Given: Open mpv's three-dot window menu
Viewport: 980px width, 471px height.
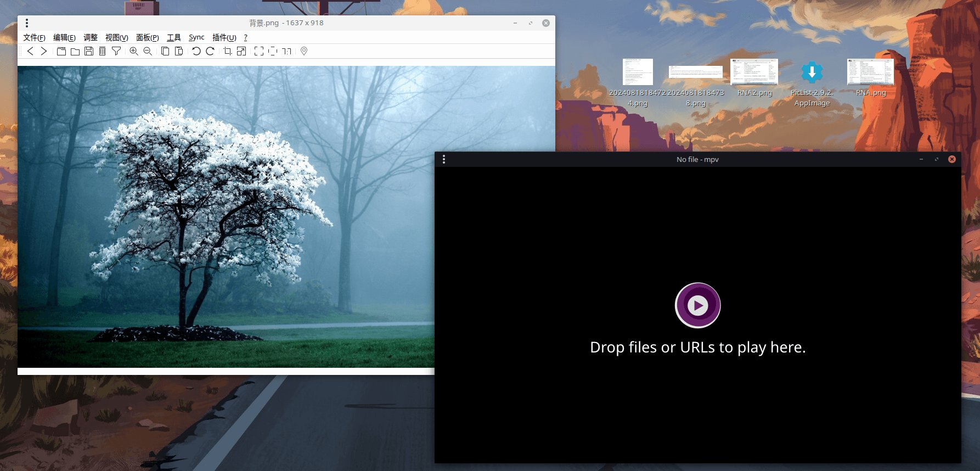Looking at the screenshot, I should pyautogui.click(x=444, y=159).
